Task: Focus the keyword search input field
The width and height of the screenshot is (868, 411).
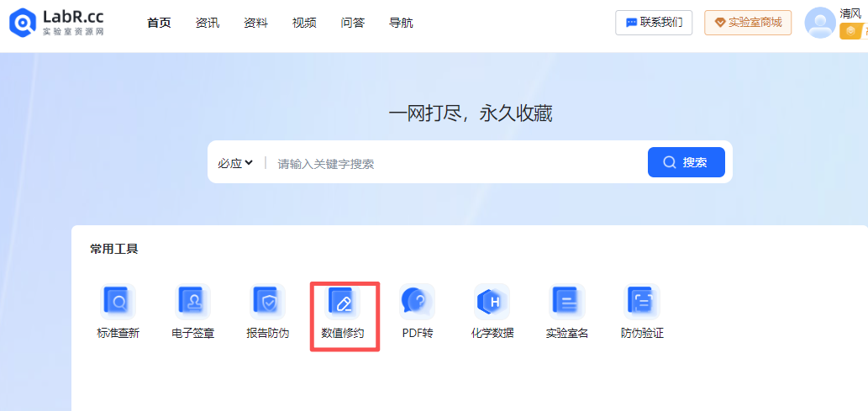Action: [x=454, y=163]
